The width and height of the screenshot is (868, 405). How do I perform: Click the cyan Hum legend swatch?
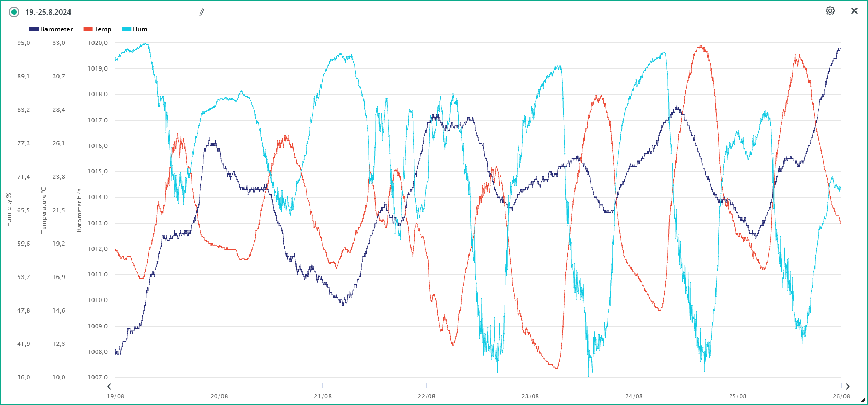click(126, 29)
